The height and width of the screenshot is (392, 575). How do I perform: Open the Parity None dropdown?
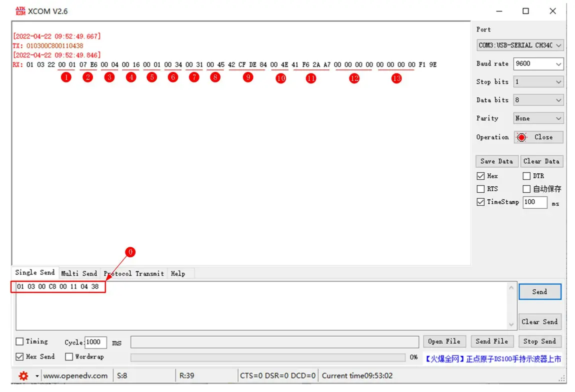(538, 118)
